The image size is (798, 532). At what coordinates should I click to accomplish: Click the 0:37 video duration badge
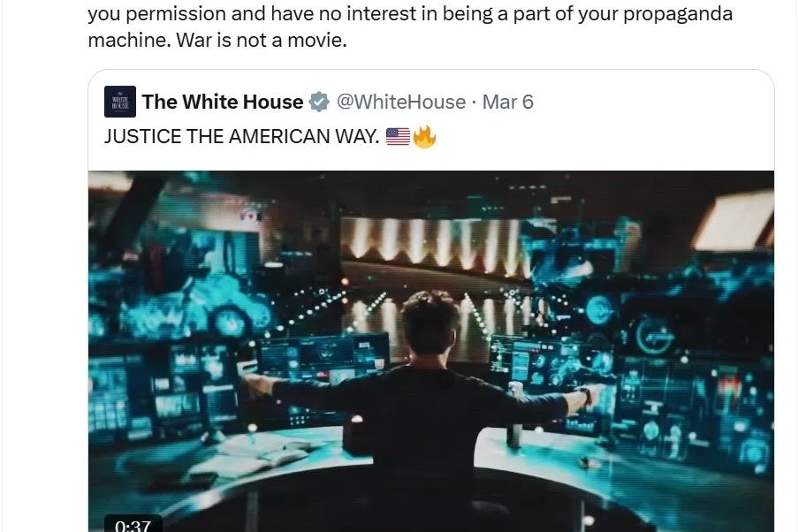coord(133,524)
